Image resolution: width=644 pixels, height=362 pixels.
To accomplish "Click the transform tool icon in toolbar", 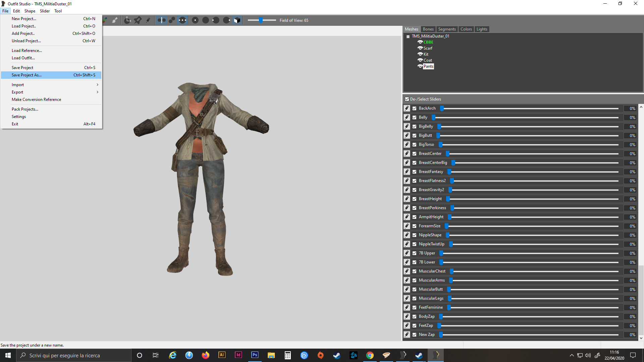I will coord(127,20).
